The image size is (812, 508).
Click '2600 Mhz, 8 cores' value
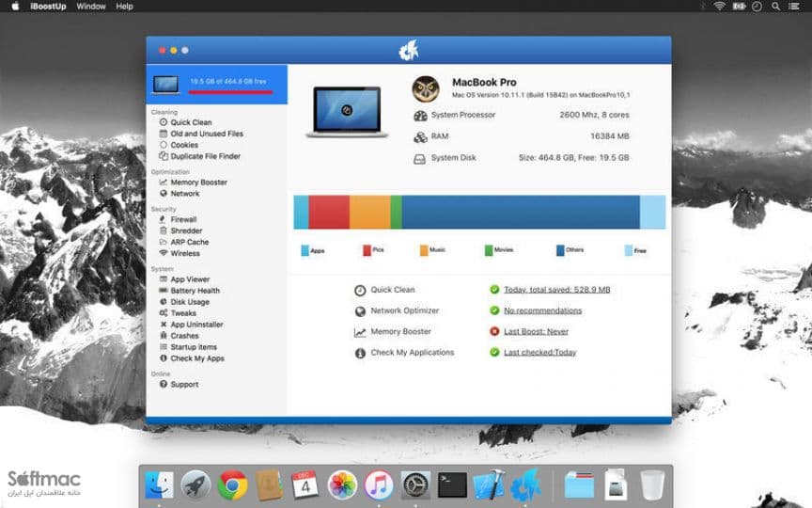594,115
